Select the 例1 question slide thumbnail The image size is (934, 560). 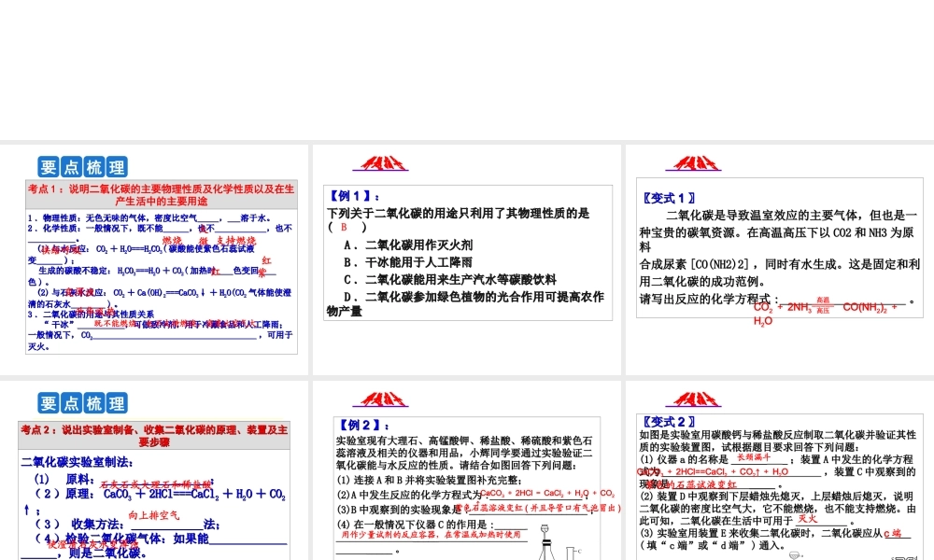click(x=467, y=260)
